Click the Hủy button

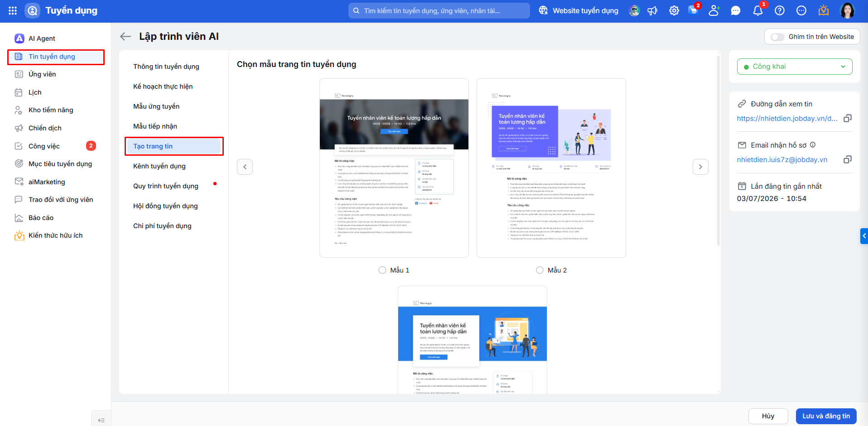768,416
